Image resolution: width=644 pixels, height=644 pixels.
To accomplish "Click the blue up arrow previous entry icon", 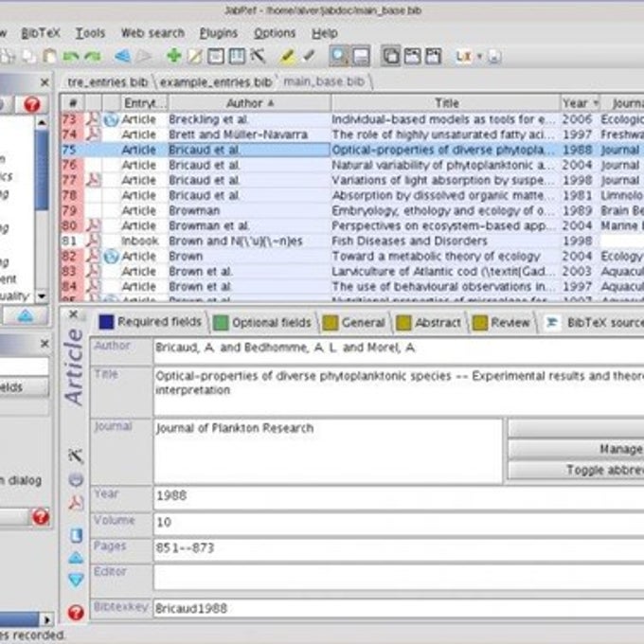I will click(76, 558).
